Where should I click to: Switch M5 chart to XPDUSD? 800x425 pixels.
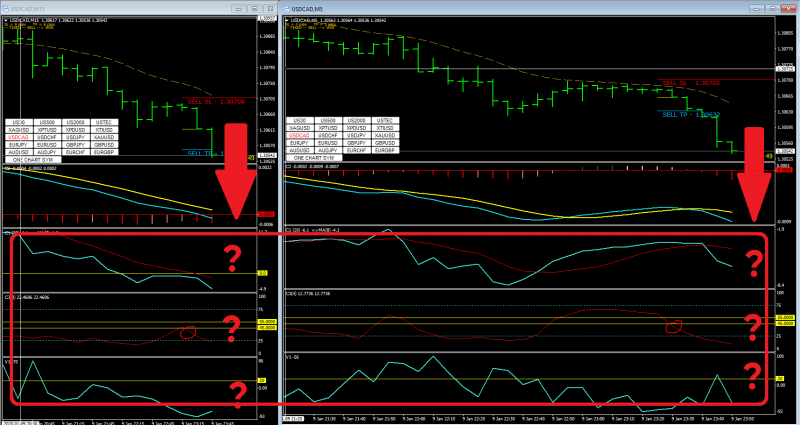(357, 128)
